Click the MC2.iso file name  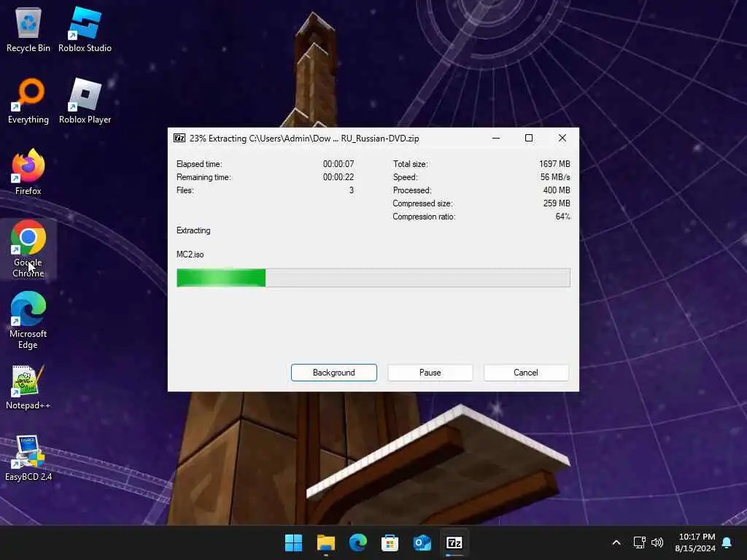190,254
